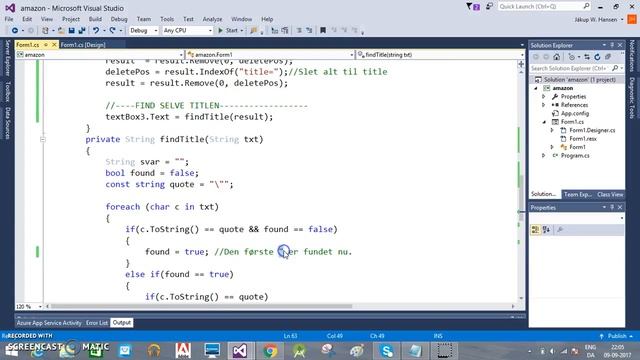The width and height of the screenshot is (640, 360).
Task: Switch to the Team Explorer tab
Action: tap(577, 194)
